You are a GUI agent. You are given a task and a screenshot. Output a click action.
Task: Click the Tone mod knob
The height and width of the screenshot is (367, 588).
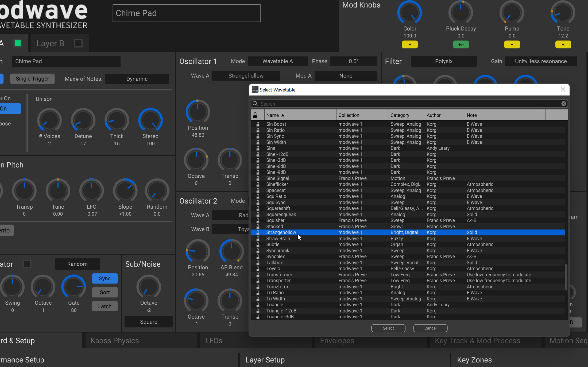(x=563, y=13)
